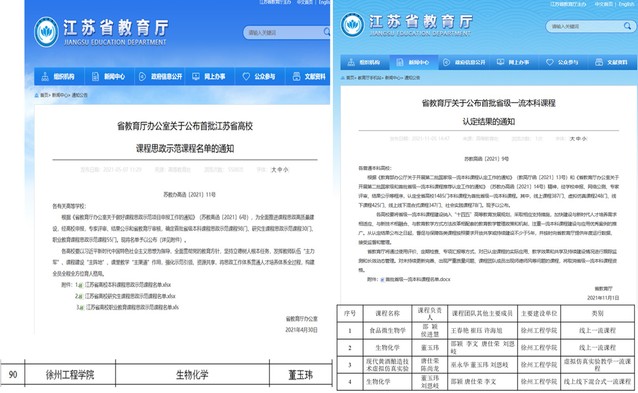This screenshot has height=393, width=638.
Task: Open 网上办事 menu on left page
Action: (x=210, y=76)
